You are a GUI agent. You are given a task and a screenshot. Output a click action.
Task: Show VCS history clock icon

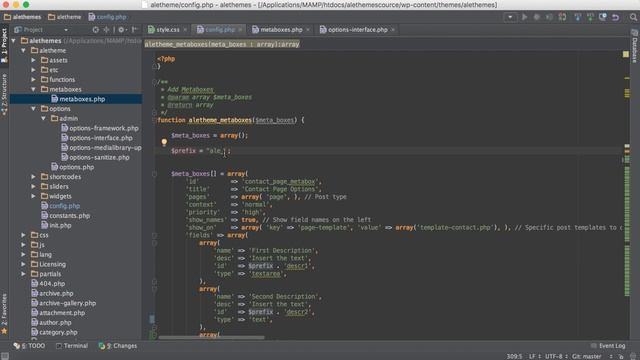(x=602, y=17)
